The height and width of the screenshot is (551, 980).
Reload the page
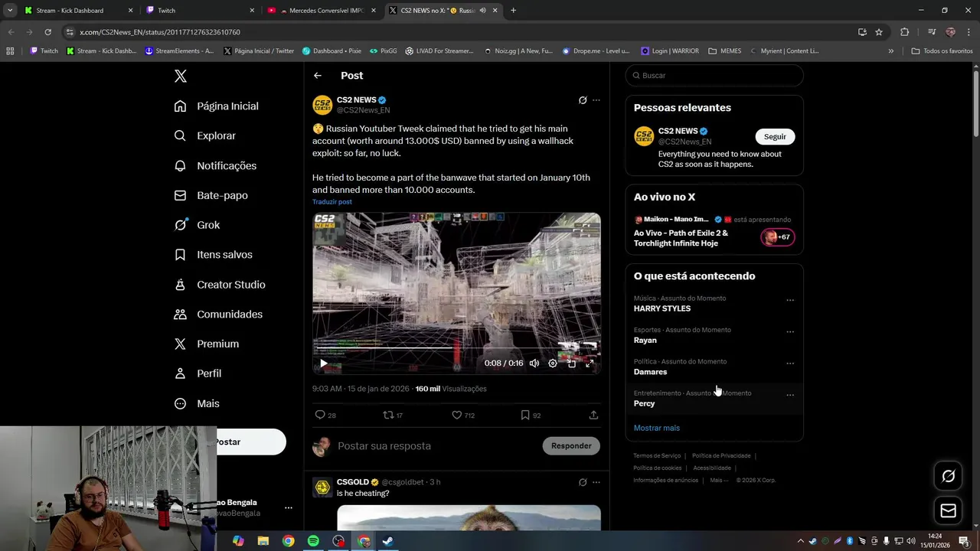tap(47, 32)
